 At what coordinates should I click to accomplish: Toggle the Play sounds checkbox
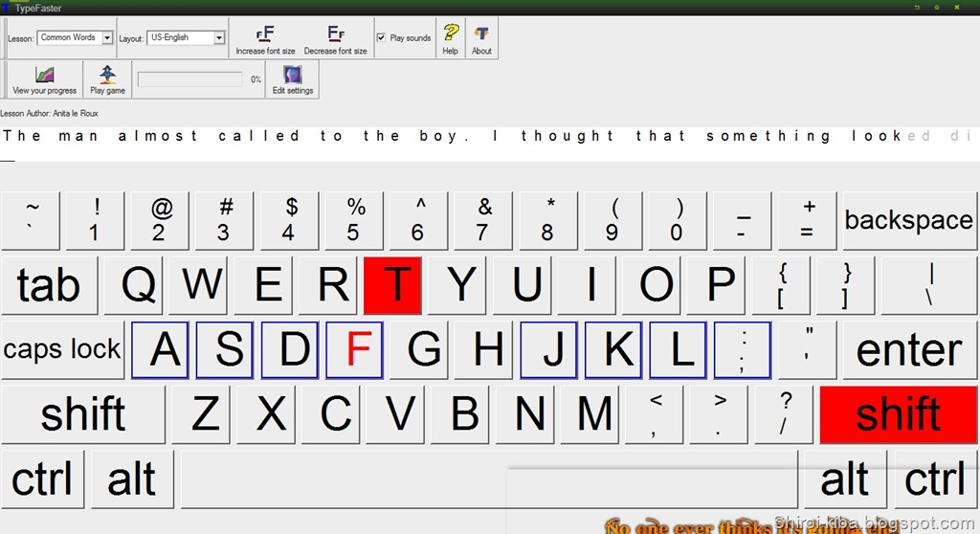coord(381,37)
